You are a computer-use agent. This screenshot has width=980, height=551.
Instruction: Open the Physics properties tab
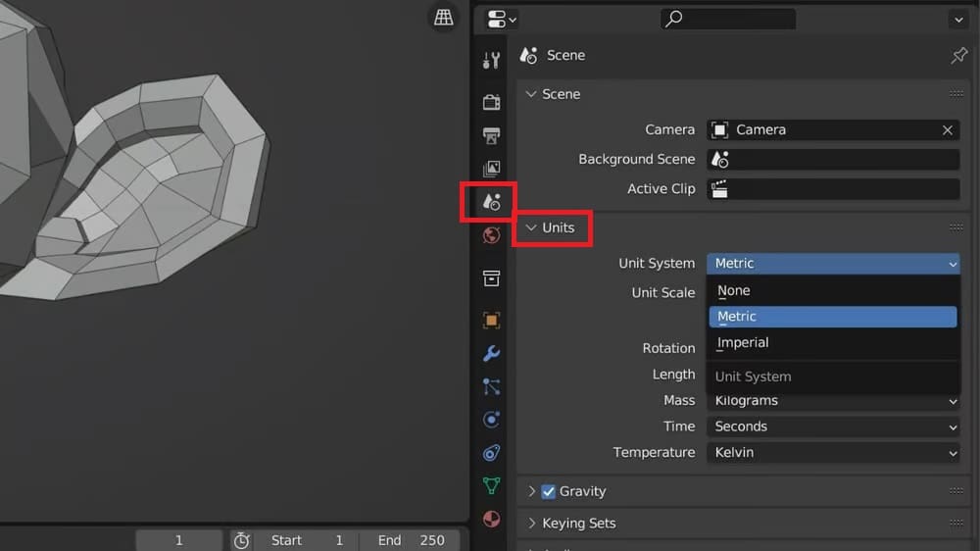click(491, 420)
